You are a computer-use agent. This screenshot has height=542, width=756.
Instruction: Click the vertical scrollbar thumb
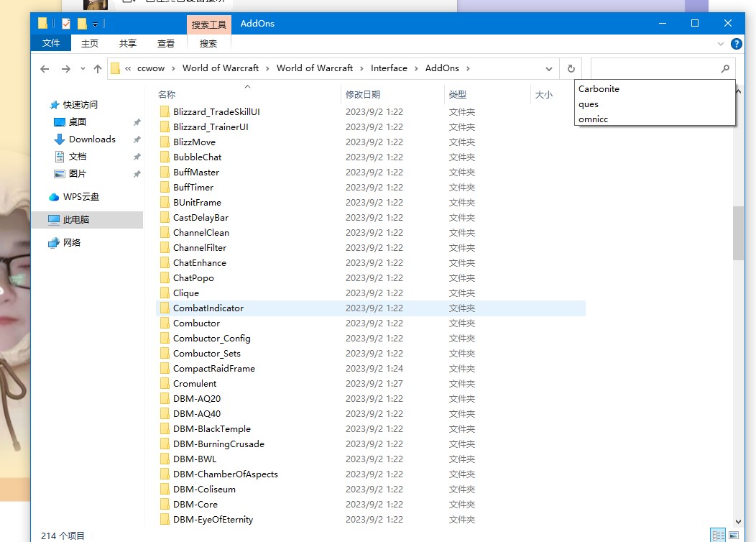pos(738,233)
